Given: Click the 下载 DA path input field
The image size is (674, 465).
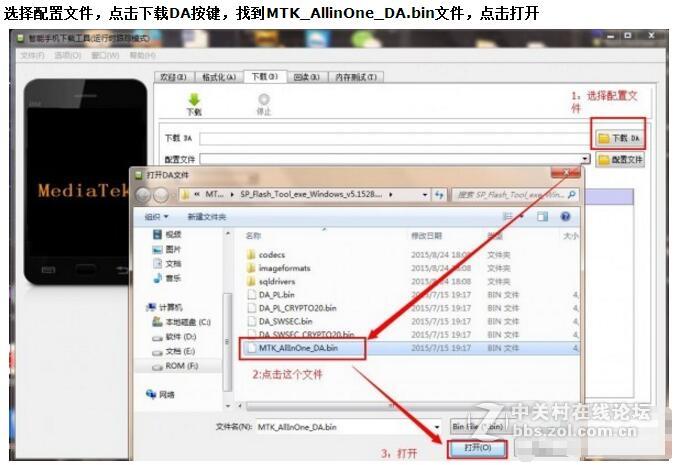Looking at the screenshot, I should 395,138.
